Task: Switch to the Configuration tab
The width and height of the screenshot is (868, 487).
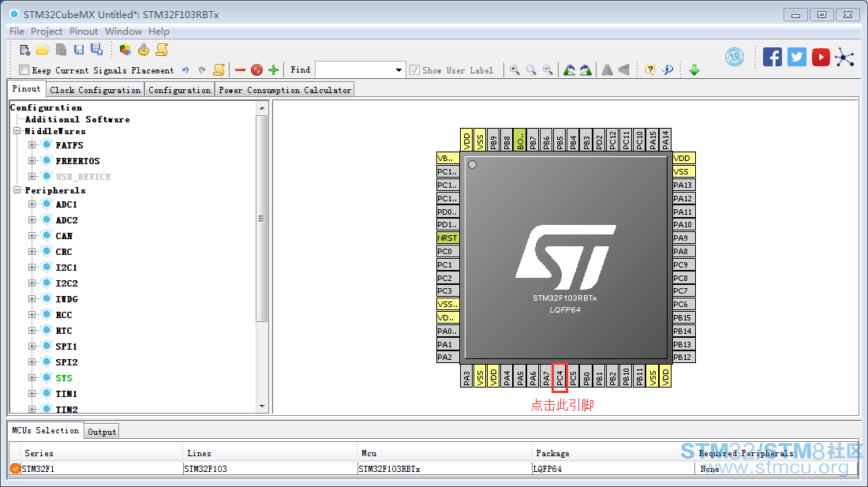Action: click(179, 90)
